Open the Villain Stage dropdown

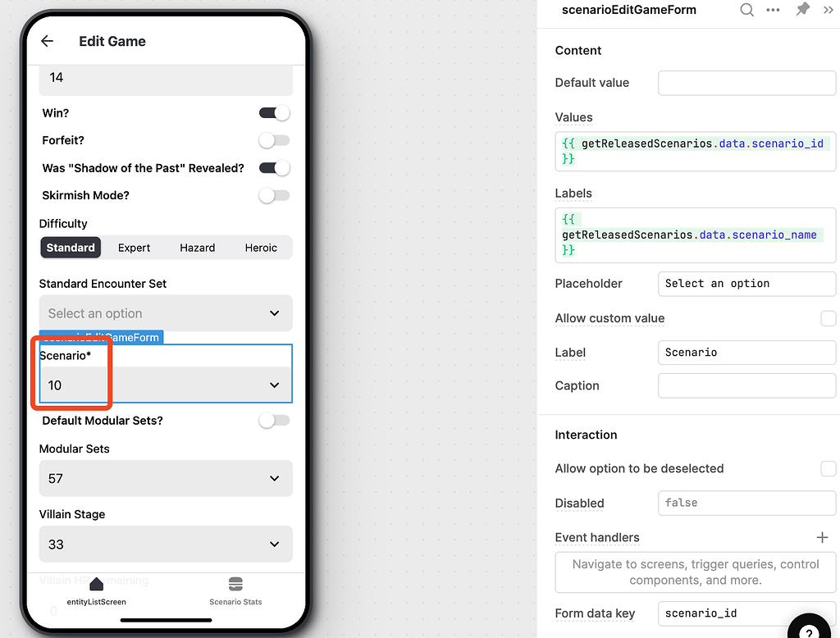click(x=166, y=544)
